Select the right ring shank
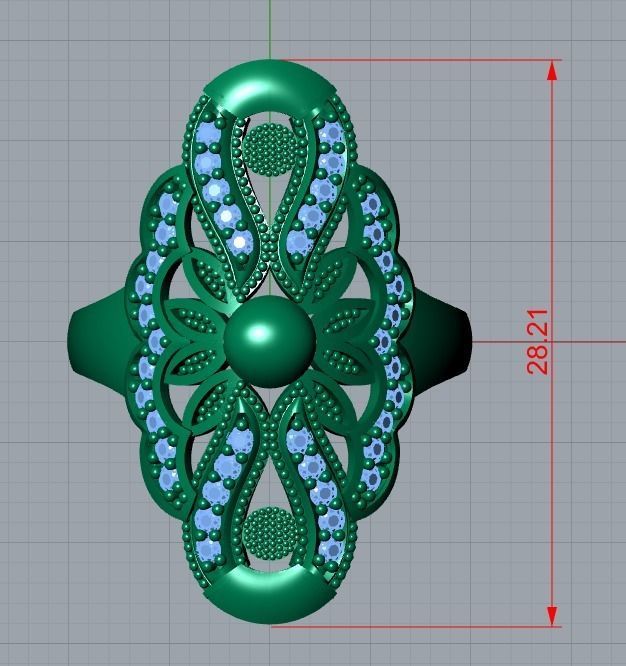Screen dimensions: 626x666 tap(442, 340)
